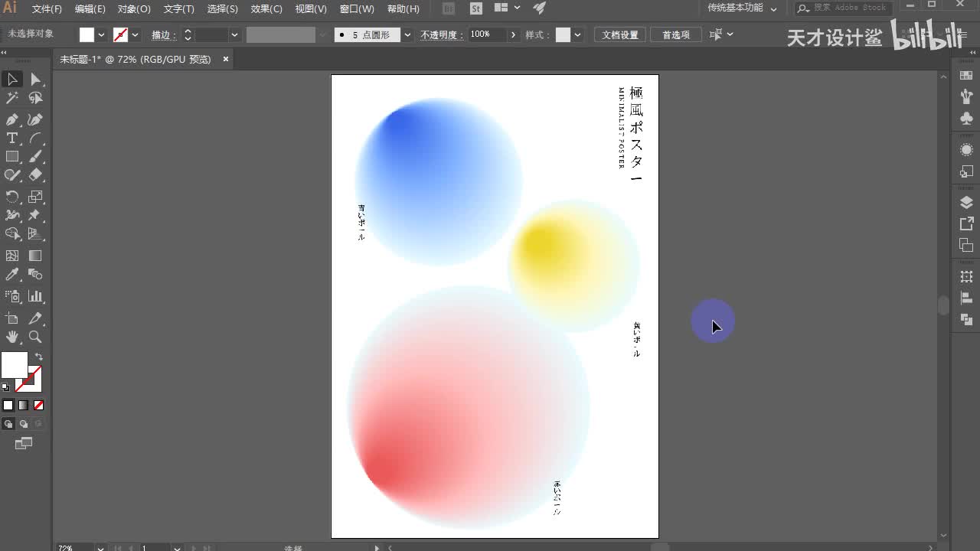Select the Curvature tool
The height and width of the screenshot is (551, 980).
pyautogui.click(x=35, y=119)
